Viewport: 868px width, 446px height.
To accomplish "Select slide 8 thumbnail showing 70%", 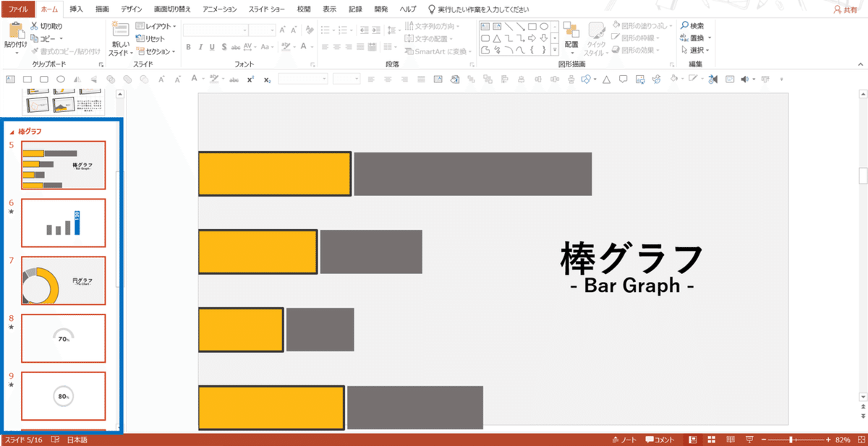I will [64, 338].
